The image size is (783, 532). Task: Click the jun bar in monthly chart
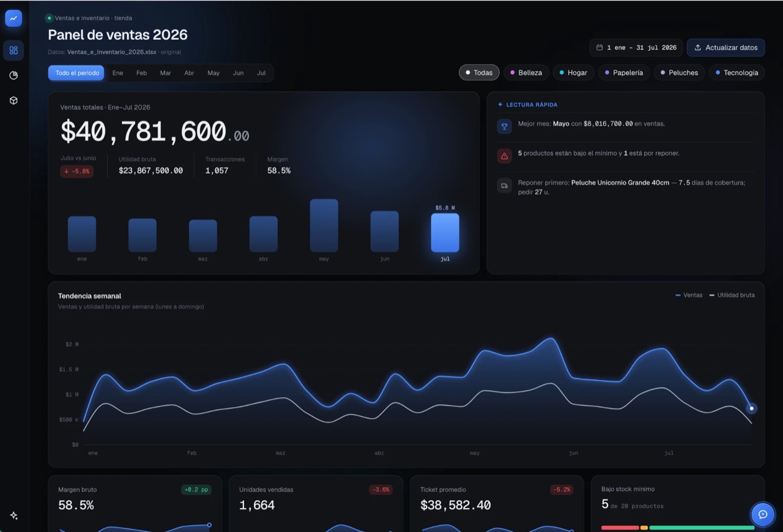[385, 232]
